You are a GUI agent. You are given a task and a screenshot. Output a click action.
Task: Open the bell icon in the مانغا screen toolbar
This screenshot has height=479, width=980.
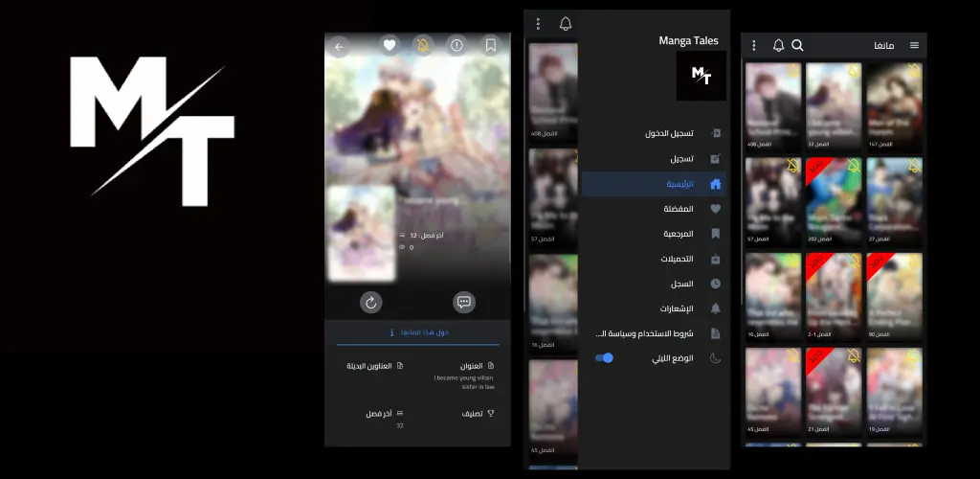tap(778, 46)
